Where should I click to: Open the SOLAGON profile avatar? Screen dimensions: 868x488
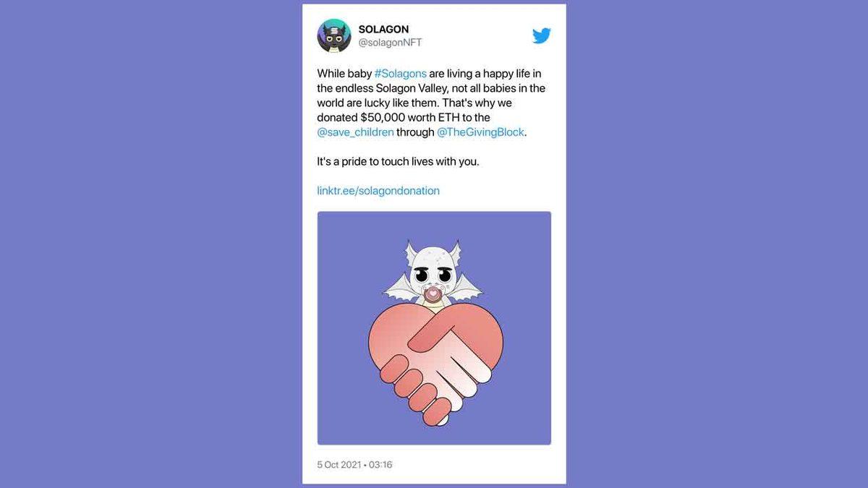(x=334, y=35)
